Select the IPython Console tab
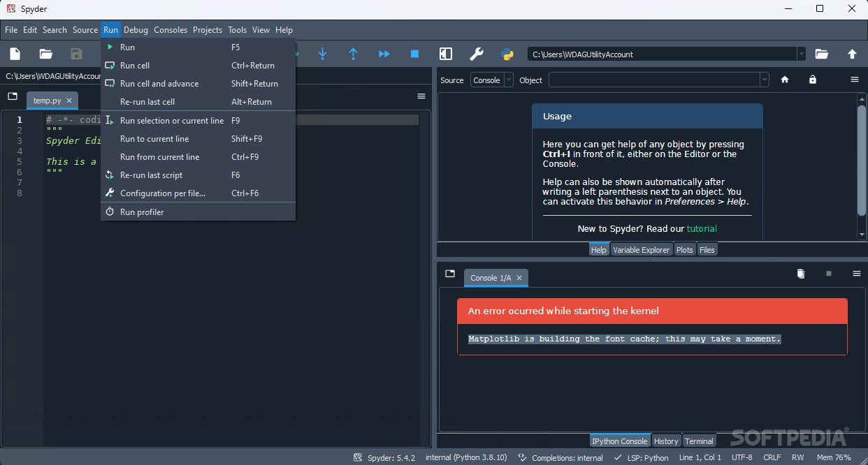 (620, 441)
